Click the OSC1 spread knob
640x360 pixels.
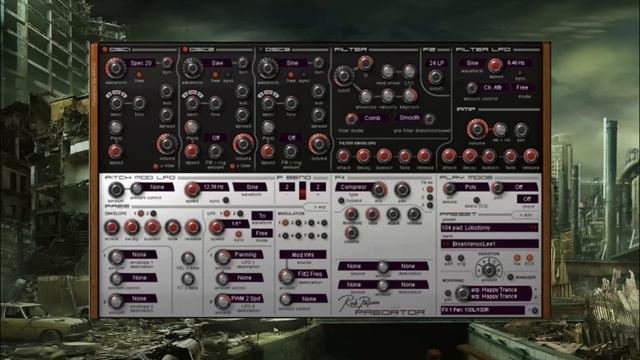[x=167, y=116]
